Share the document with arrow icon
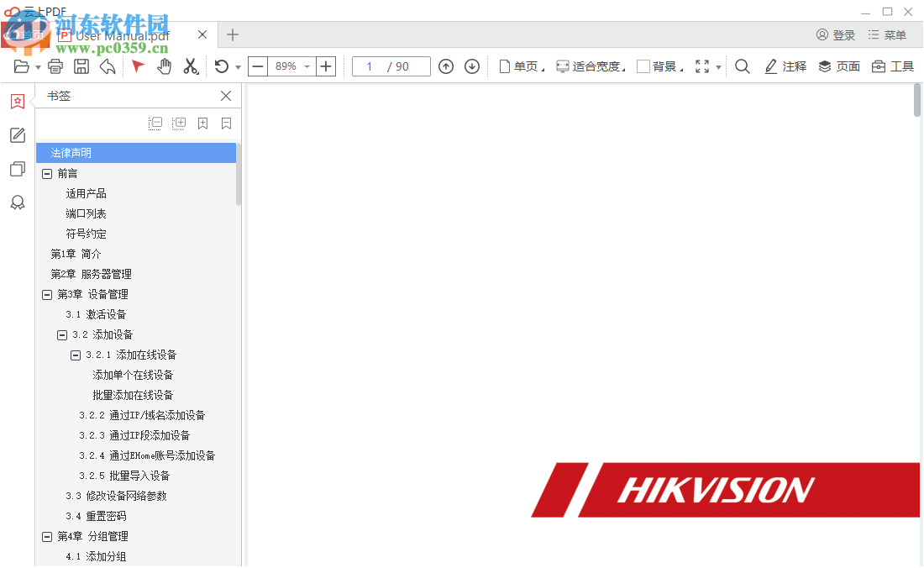The width and height of the screenshot is (924, 568). pyautogui.click(x=108, y=66)
